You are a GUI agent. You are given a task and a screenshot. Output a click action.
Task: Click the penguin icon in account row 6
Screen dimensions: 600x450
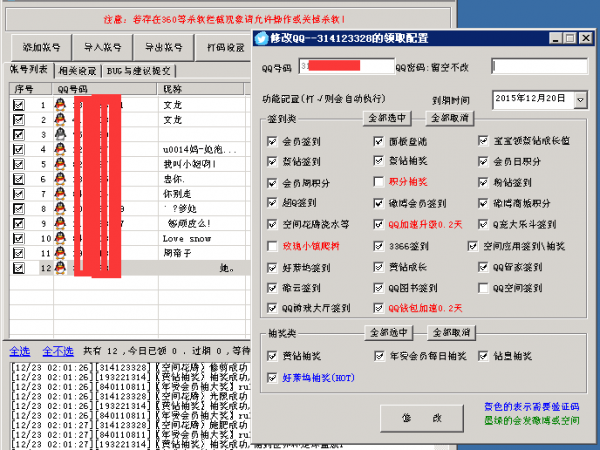(x=60, y=179)
